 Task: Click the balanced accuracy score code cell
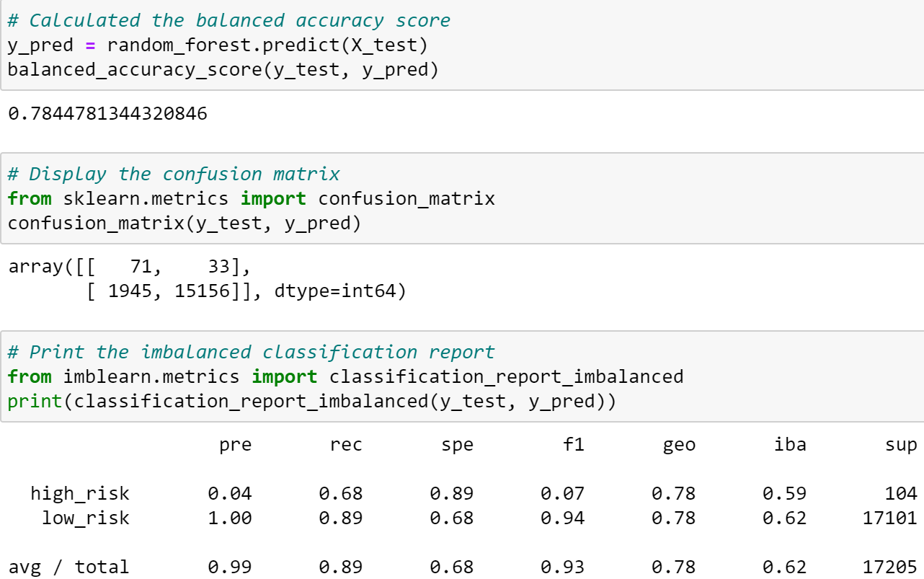coord(462,45)
